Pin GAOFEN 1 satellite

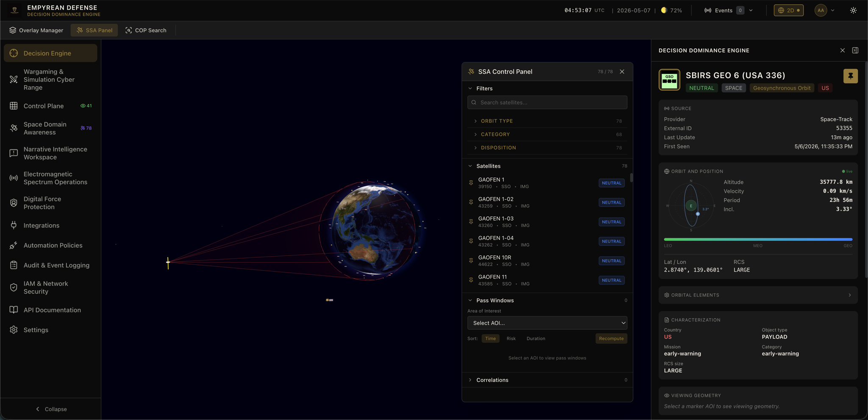pos(471,183)
